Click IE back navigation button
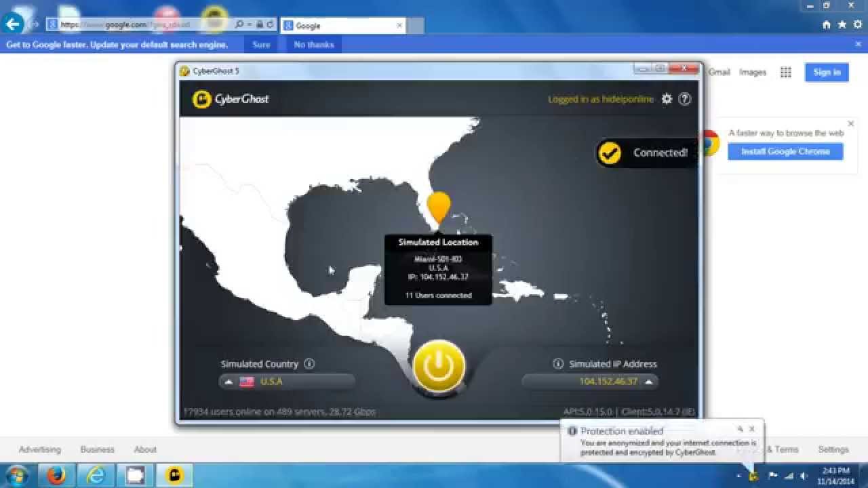868x488 pixels. 14,24
